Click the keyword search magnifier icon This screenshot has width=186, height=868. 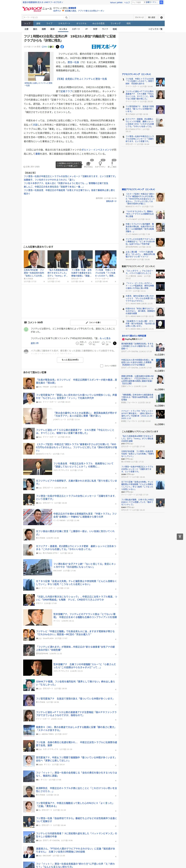click(66, 18)
